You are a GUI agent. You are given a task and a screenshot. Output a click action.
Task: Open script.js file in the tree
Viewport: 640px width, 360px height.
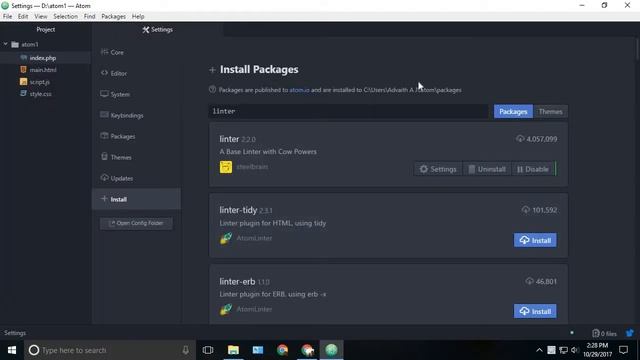coord(40,82)
